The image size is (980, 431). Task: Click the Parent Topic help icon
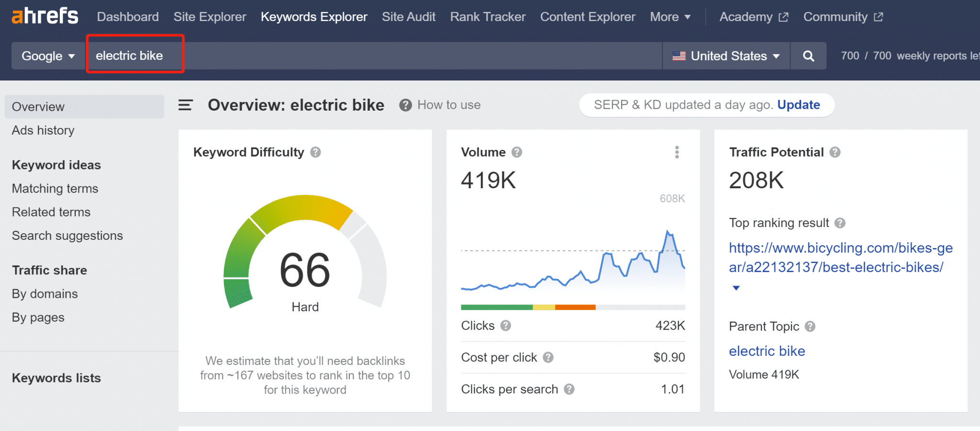tap(810, 327)
